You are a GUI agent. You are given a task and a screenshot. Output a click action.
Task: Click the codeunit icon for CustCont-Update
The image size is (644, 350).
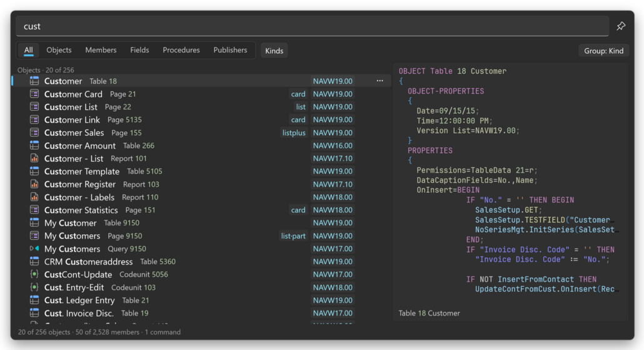pyautogui.click(x=34, y=274)
